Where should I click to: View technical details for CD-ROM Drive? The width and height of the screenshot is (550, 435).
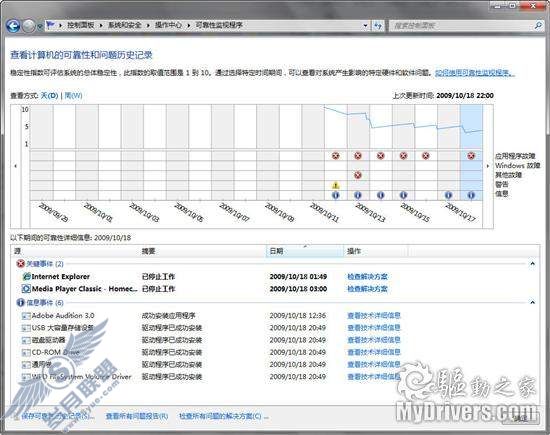[x=374, y=352]
